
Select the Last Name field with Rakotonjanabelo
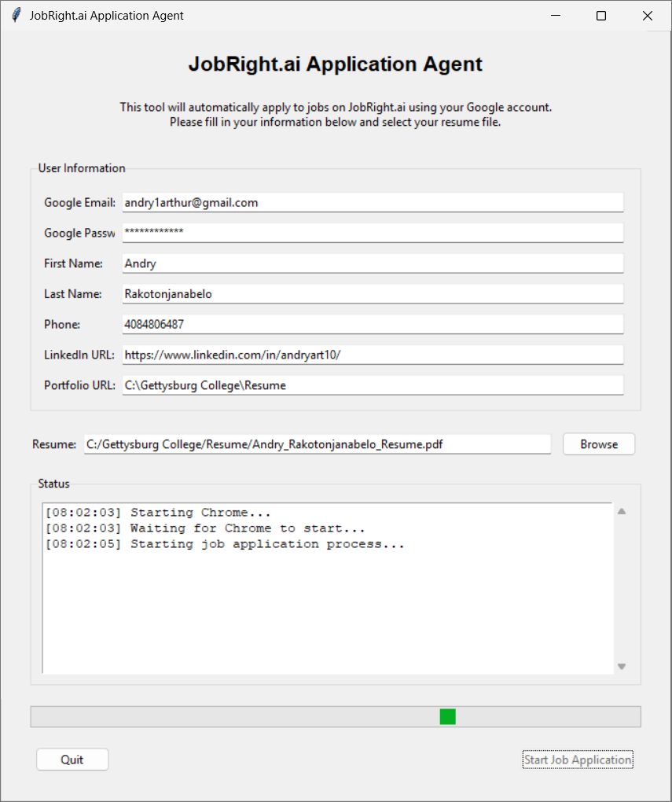point(373,293)
